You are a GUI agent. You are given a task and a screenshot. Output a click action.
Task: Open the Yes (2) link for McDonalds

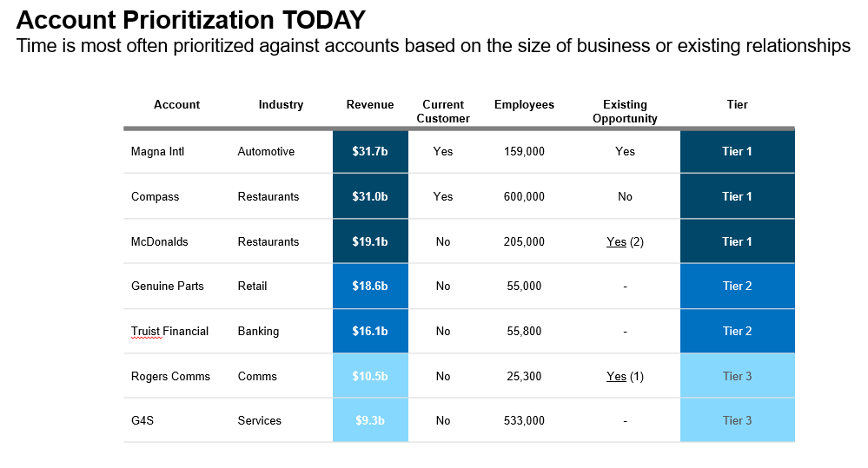coord(617,241)
